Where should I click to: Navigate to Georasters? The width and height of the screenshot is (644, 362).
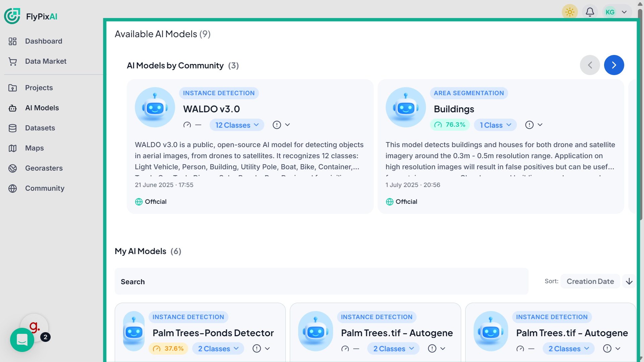click(44, 168)
